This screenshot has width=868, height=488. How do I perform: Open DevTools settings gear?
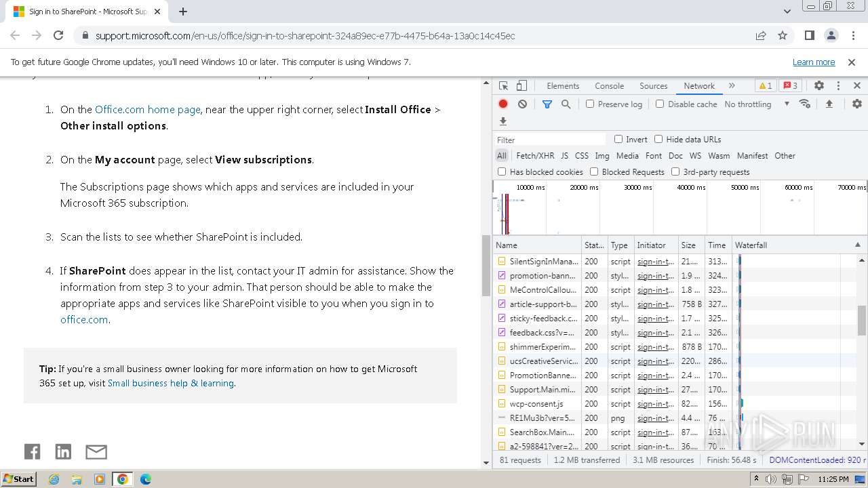click(x=819, y=86)
